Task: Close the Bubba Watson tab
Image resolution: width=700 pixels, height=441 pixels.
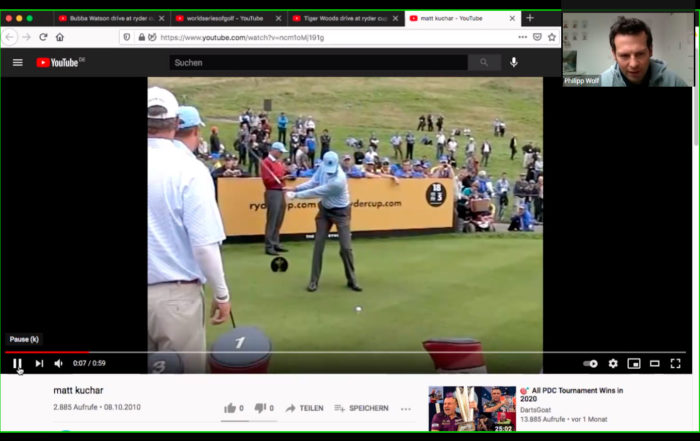Action: click(x=162, y=18)
